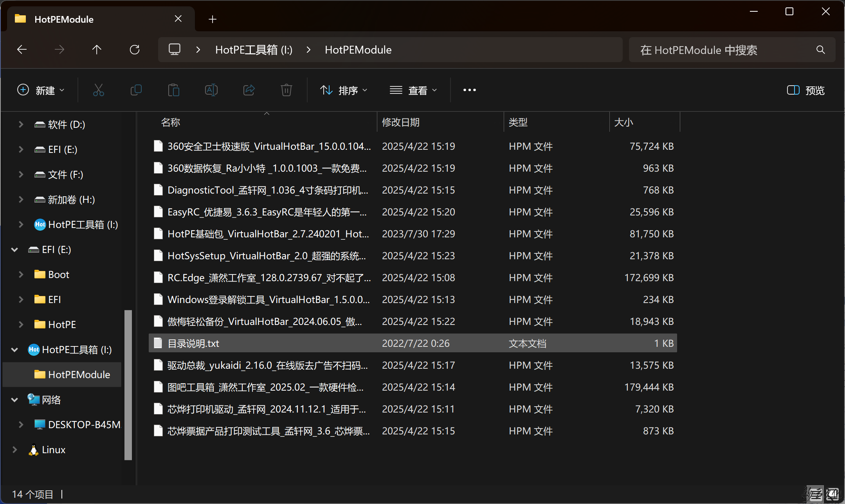This screenshot has height=504, width=845.
Task: Collapse the 网络 network node
Action: click(14, 400)
